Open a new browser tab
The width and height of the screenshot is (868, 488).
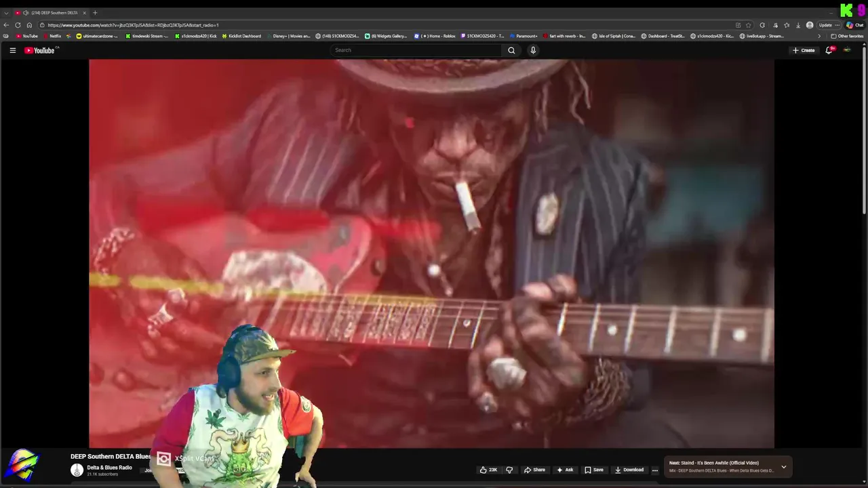click(x=95, y=13)
